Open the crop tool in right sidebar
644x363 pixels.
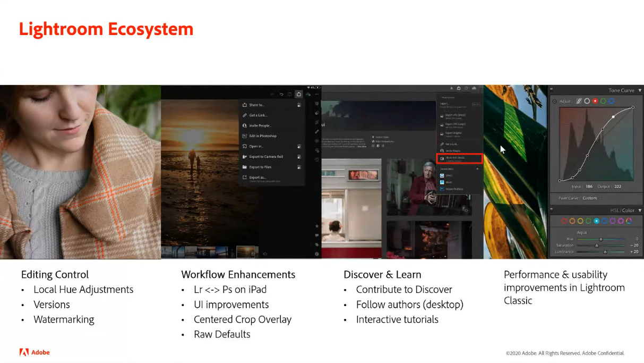pyautogui.click(x=317, y=122)
